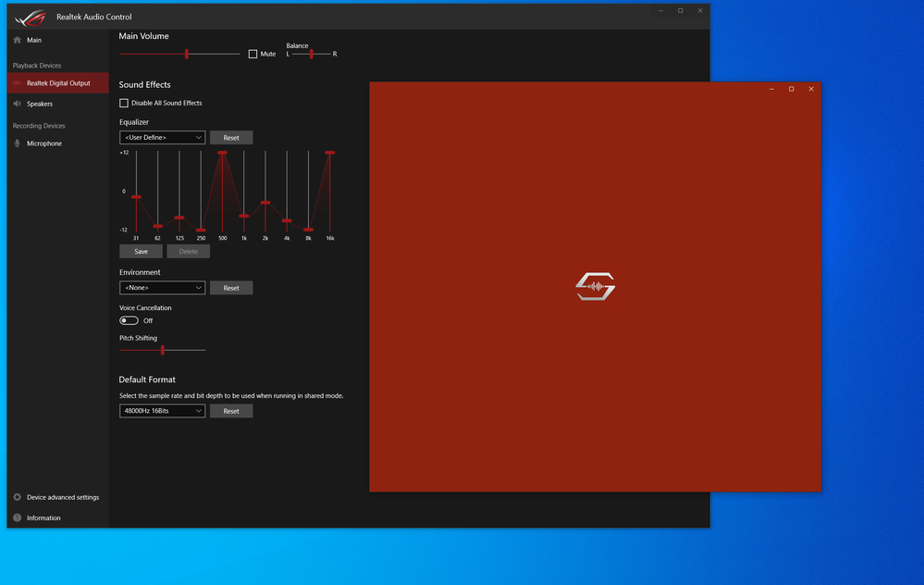The width and height of the screenshot is (924, 585).
Task: Check the Mute checkbox
Action: coord(253,55)
